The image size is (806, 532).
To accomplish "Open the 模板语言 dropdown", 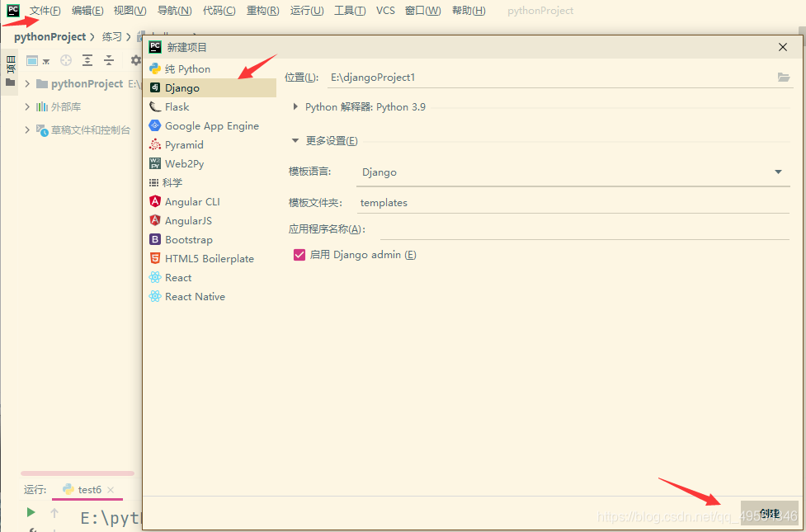I will [x=573, y=172].
